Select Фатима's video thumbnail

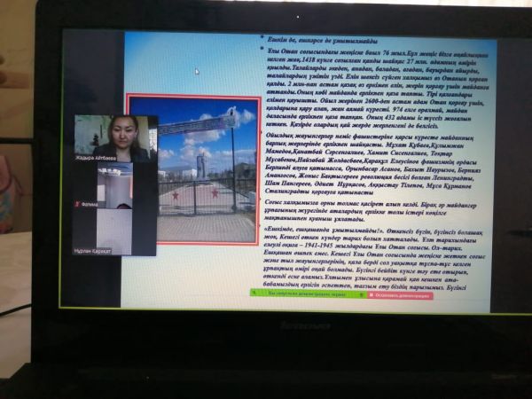tap(116, 181)
